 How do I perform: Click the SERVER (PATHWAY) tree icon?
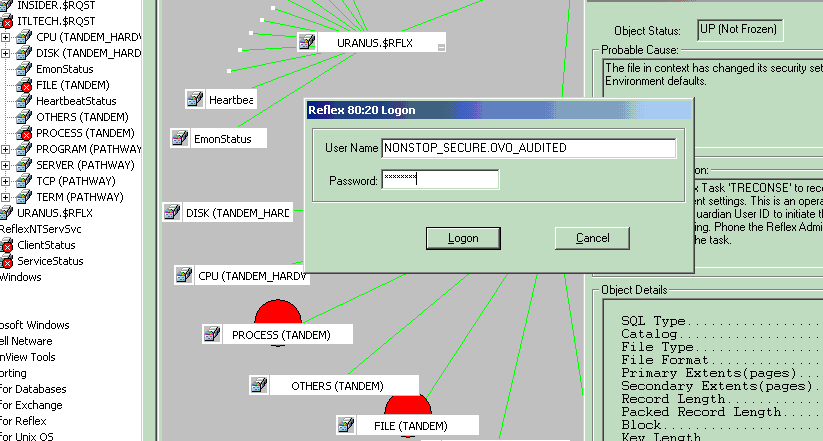pos(24,165)
